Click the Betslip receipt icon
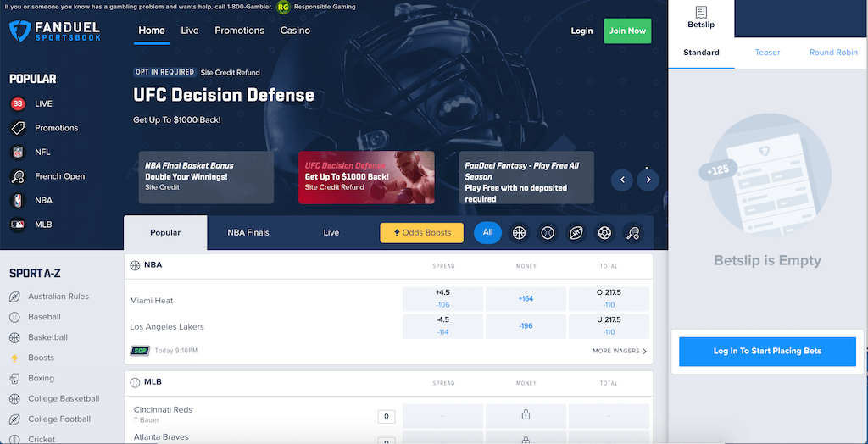This screenshot has height=444, width=868. (x=701, y=13)
